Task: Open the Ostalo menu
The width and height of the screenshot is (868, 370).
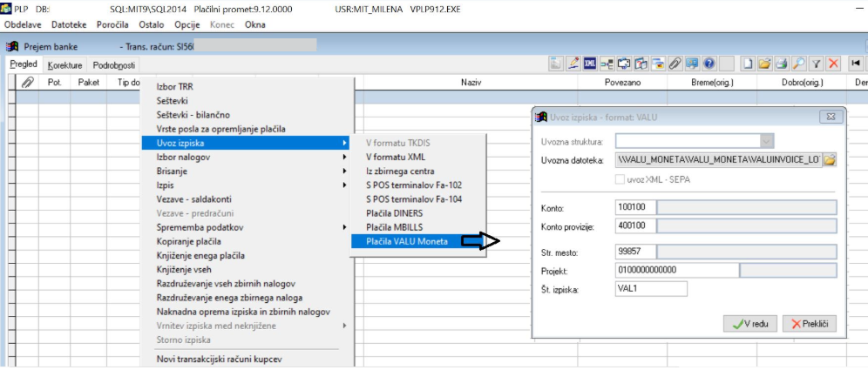Action: point(152,24)
